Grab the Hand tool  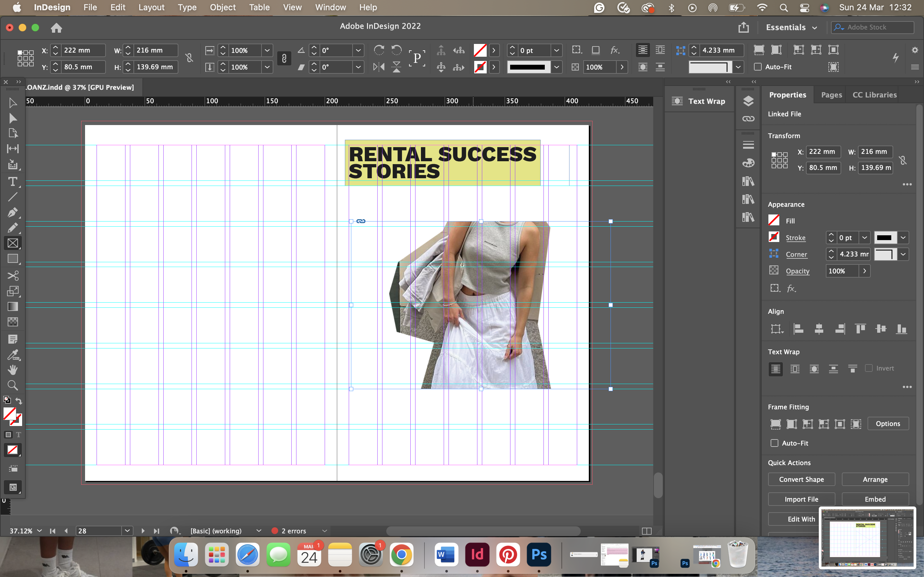coord(13,369)
